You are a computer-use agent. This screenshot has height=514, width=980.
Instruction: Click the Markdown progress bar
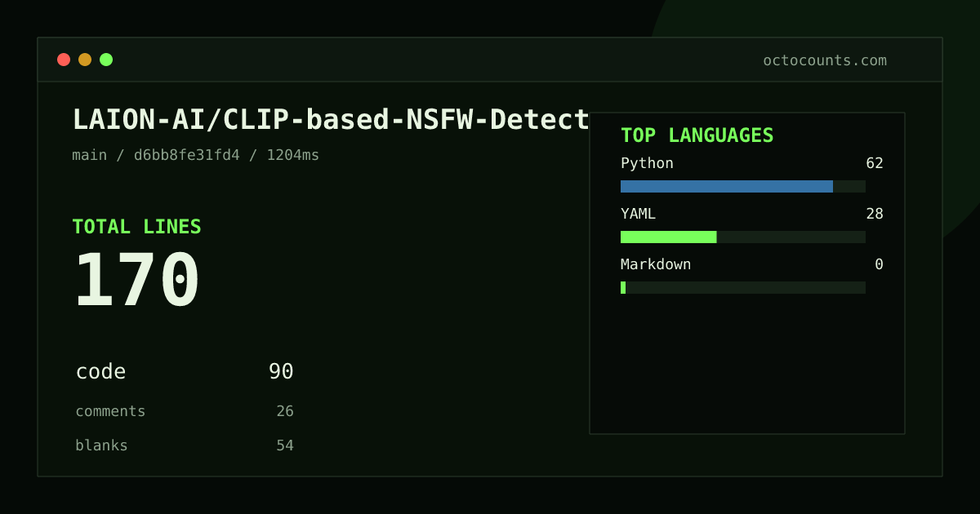[x=743, y=287]
